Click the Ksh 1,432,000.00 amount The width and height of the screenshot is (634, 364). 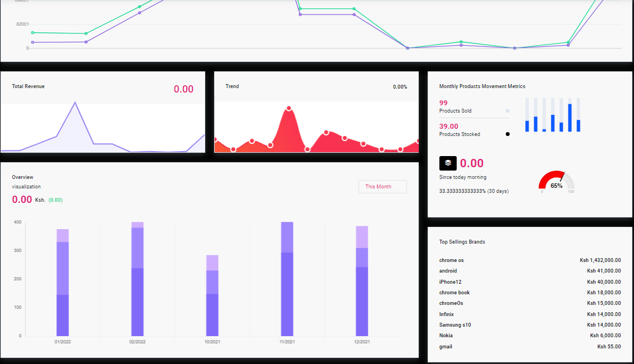[600, 260]
